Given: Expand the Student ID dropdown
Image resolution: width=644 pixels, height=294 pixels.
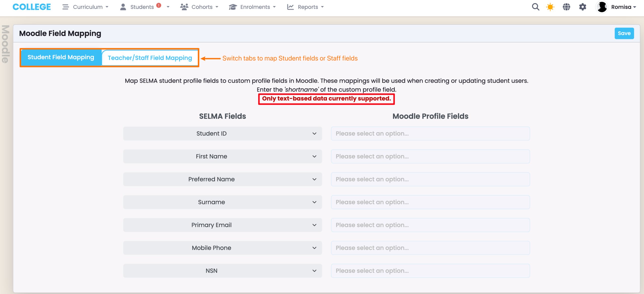Looking at the screenshot, I should coord(222,134).
